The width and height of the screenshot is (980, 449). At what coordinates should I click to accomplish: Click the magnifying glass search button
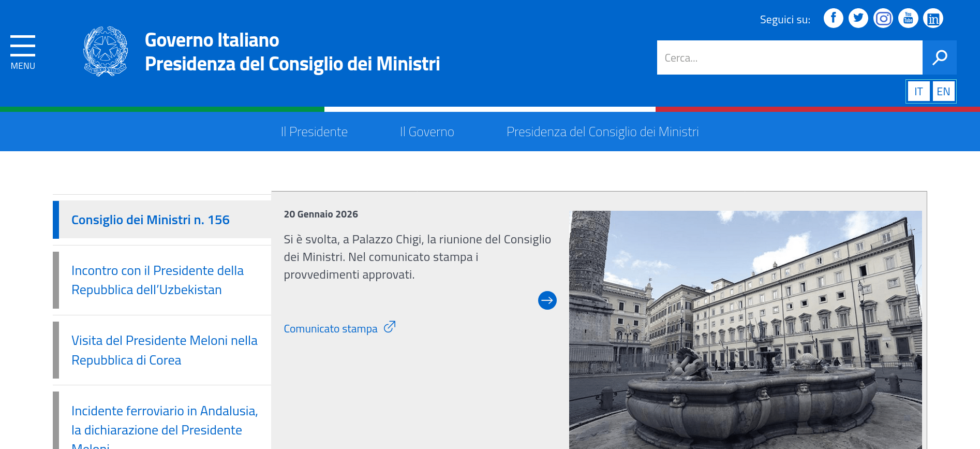pyautogui.click(x=939, y=57)
